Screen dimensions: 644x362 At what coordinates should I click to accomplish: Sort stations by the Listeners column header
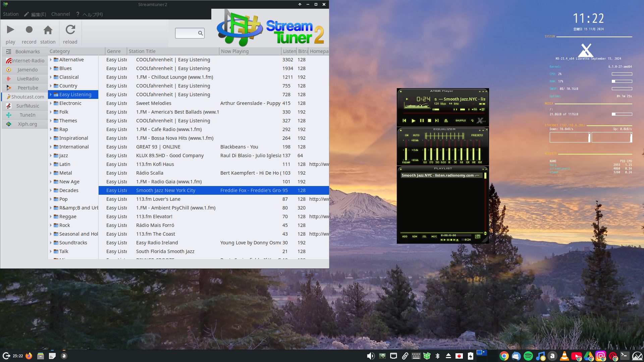289,51
